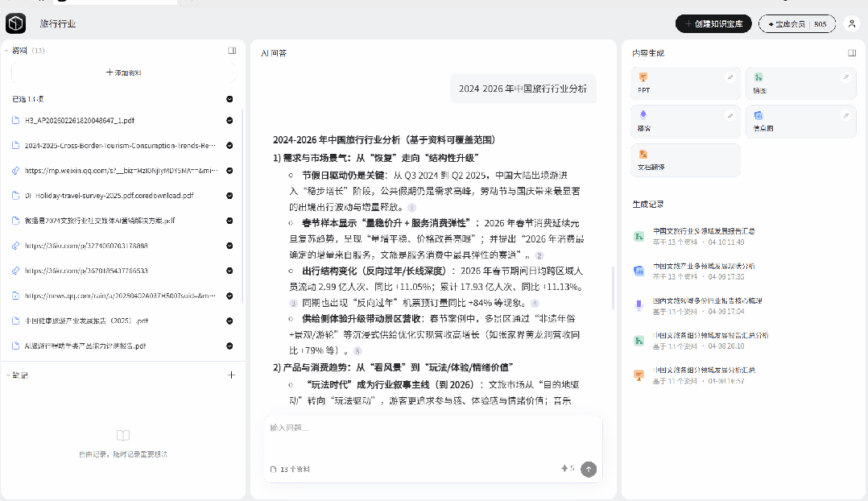The image size is (868, 501).
Task: Click document icon of news.qq.com source
Action: tap(16, 296)
